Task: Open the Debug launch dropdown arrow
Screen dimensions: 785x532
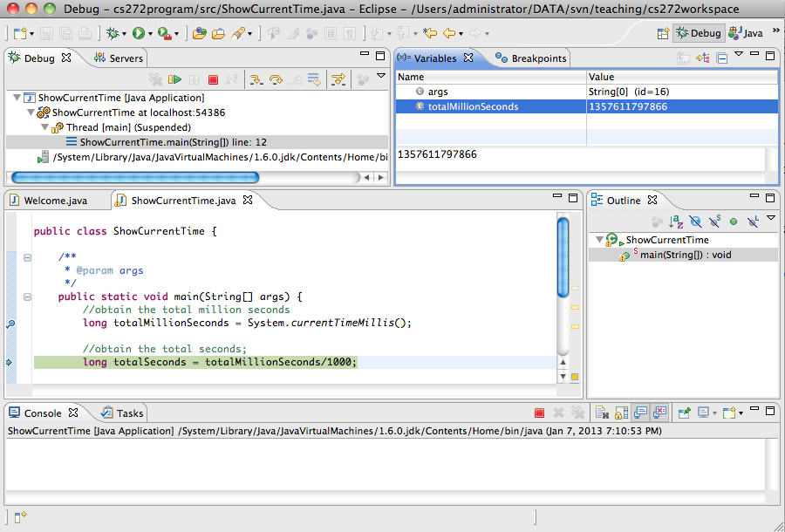Action: point(124,34)
